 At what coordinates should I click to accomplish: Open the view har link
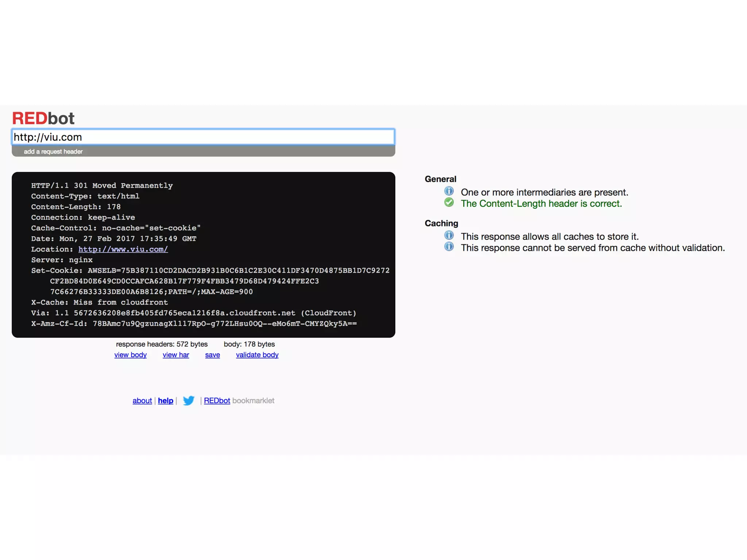pyautogui.click(x=175, y=355)
